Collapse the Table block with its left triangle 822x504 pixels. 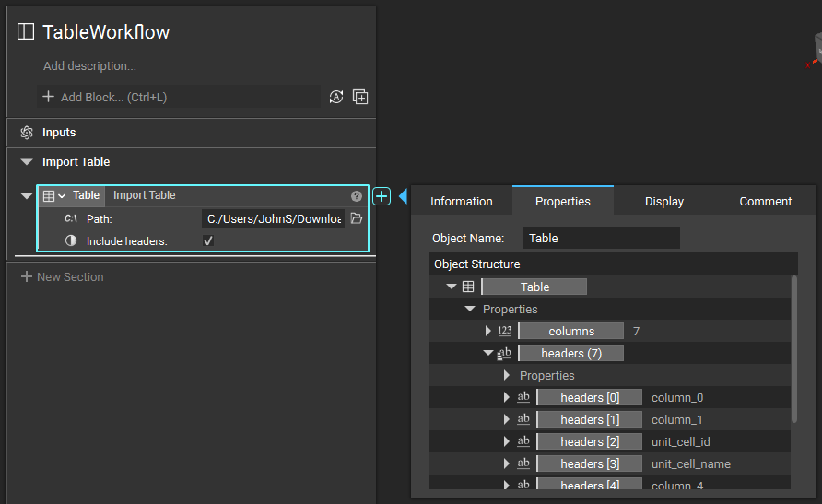(26, 196)
